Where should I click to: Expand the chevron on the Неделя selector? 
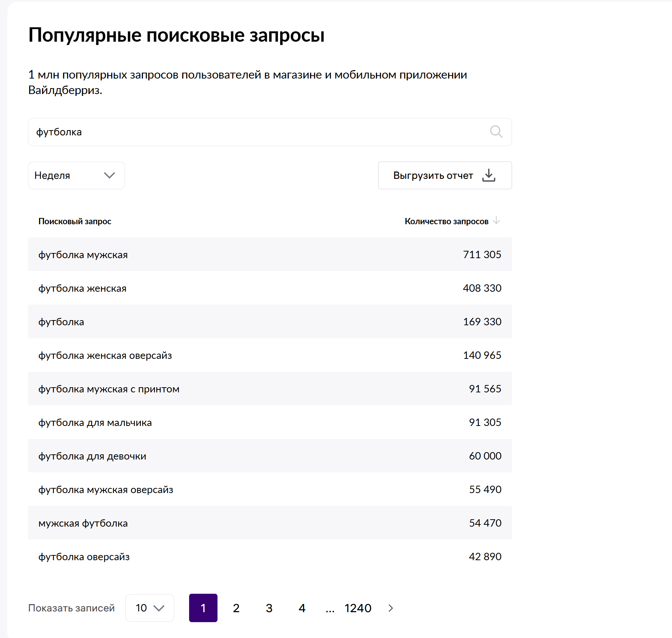click(109, 175)
